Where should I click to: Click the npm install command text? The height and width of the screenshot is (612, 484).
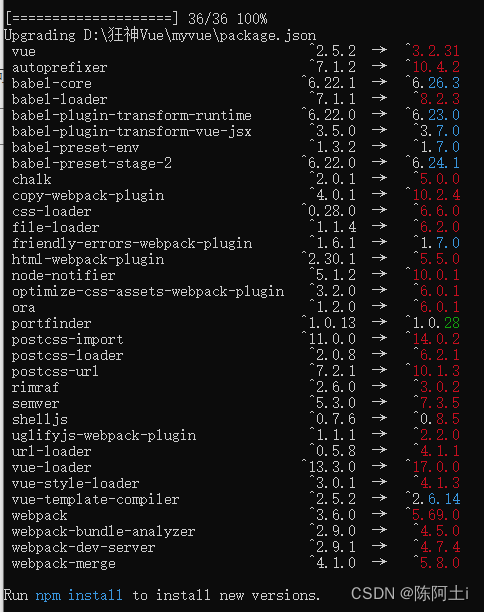[78, 595]
